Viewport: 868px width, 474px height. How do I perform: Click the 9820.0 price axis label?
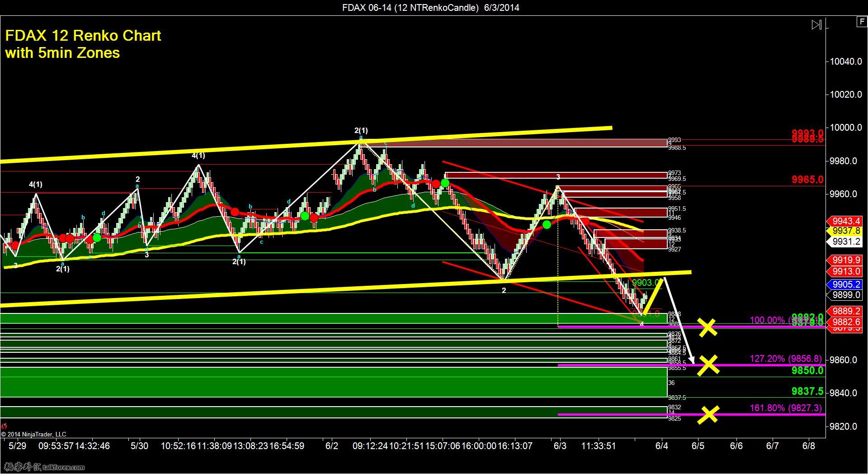844,427
